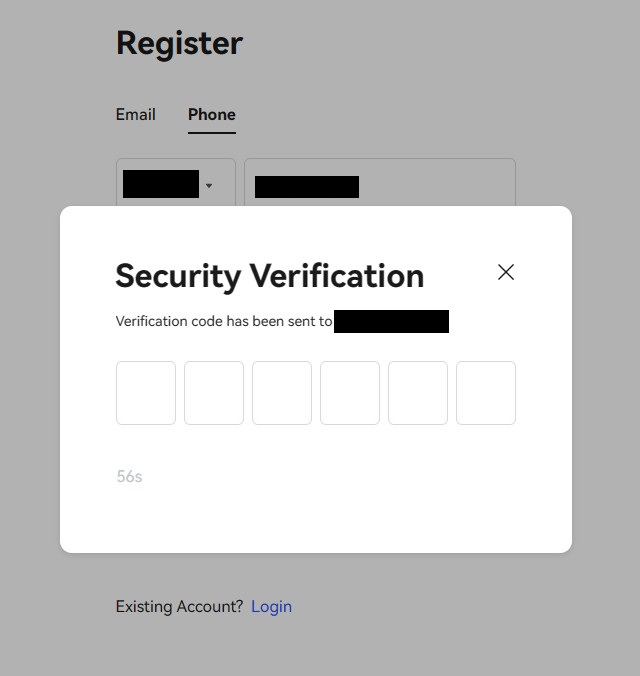Screen dimensions: 640x676
Task: Click the 'Verification code has been sent to' text
Action: [x=224, y=322]
